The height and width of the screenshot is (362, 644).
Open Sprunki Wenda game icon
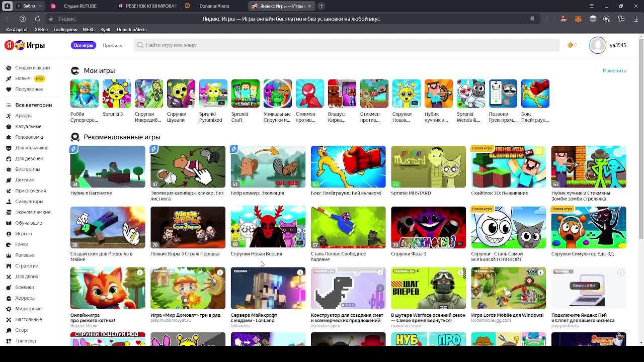[x=470, y=94]
